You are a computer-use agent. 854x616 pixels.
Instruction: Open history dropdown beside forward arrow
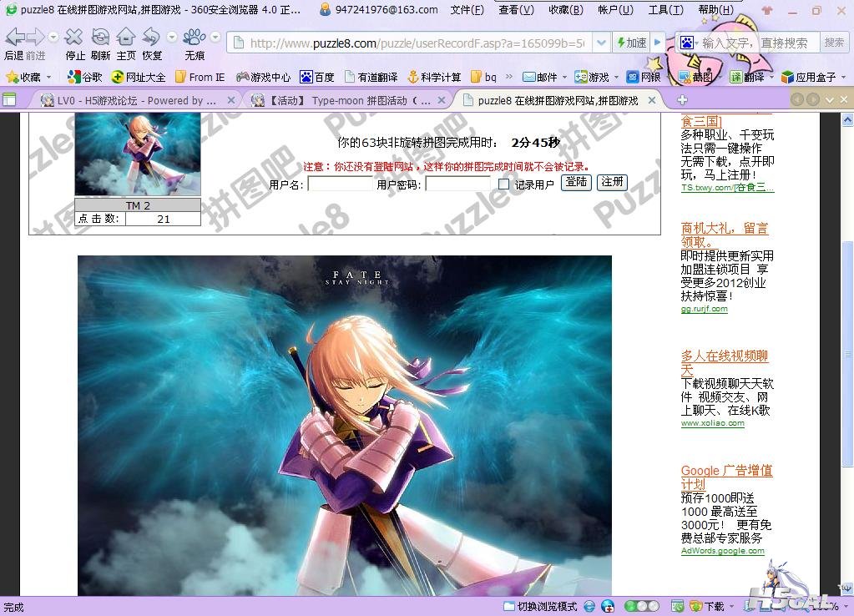point(53,37)
